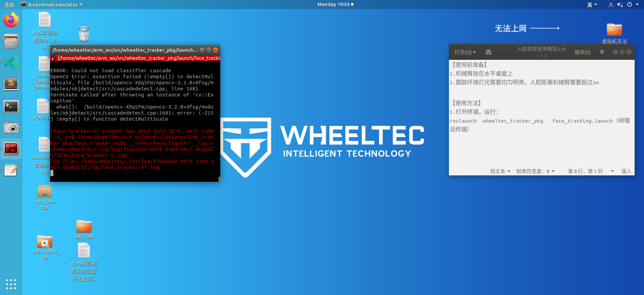Click the line 1.打开终端, 运行:
Viewport: 644px width, 295px height.
coord(474,112)
